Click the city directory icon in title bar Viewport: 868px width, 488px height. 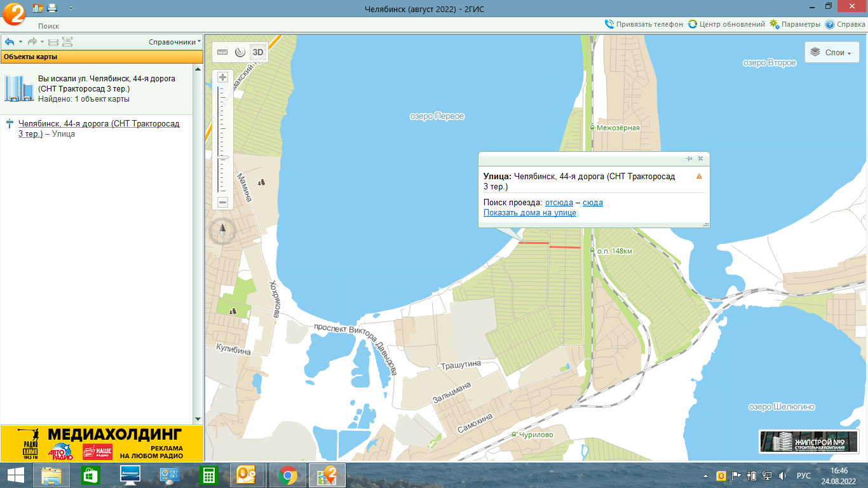coord(37,8)
